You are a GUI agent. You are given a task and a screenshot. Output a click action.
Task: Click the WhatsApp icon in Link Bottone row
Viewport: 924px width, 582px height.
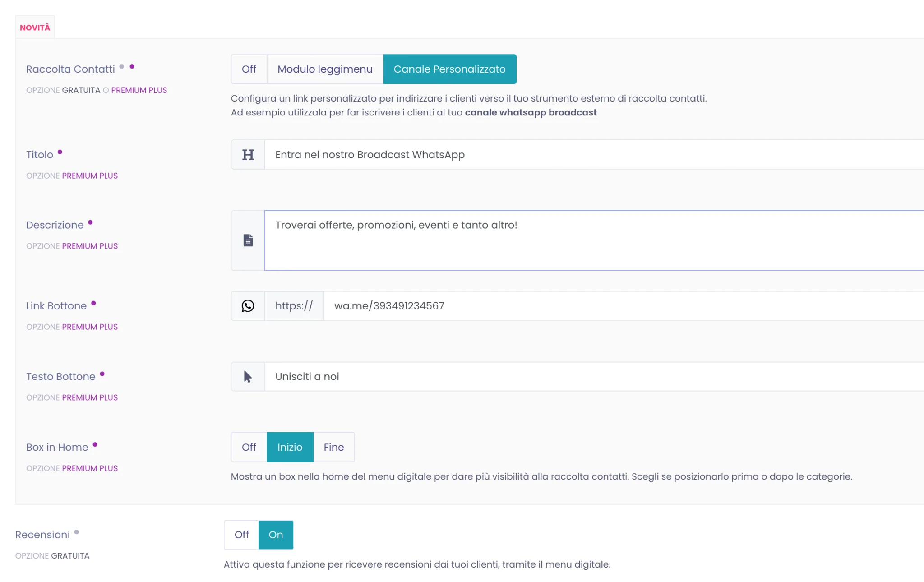point(248,306)
